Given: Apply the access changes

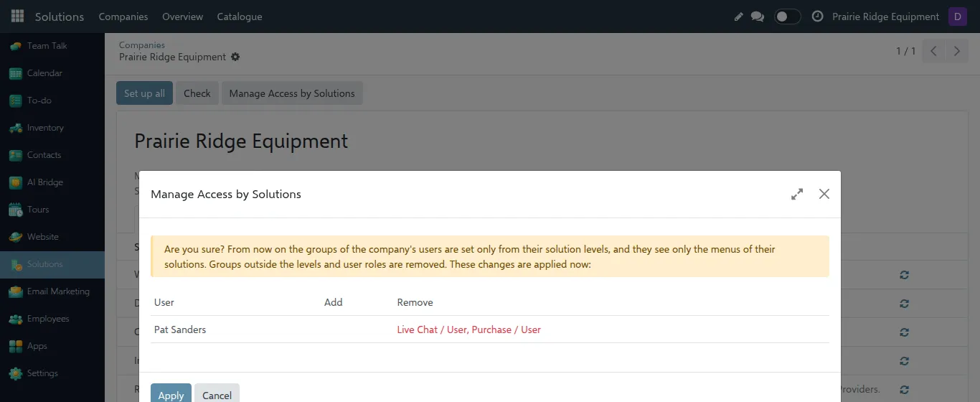Looking at the screenshot, I should pos(171,394).
